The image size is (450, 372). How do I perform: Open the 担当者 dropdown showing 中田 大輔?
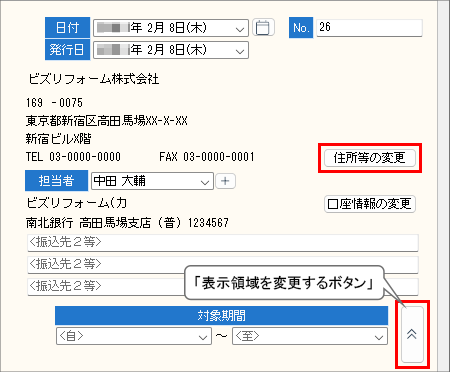(152, 181)
